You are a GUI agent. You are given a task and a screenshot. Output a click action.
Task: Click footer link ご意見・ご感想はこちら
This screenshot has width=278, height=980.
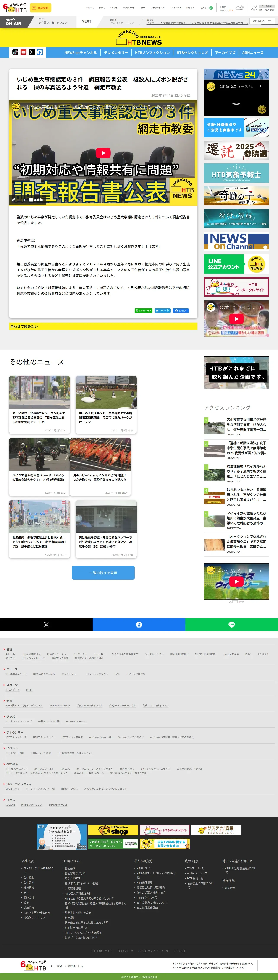[x=68, y=965]
